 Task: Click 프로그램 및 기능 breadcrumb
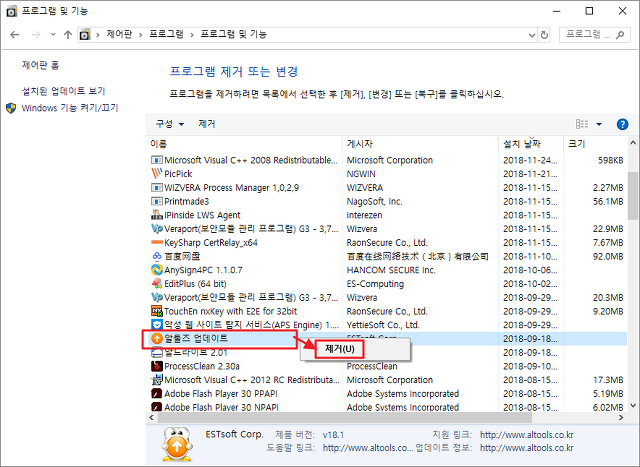click(x=233, y=35)
